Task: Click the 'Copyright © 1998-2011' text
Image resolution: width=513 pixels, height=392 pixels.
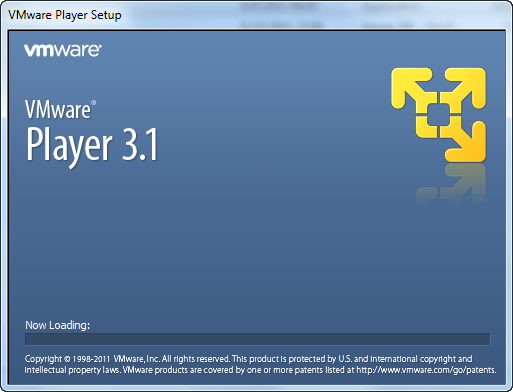Action: [x=67, y=359]
